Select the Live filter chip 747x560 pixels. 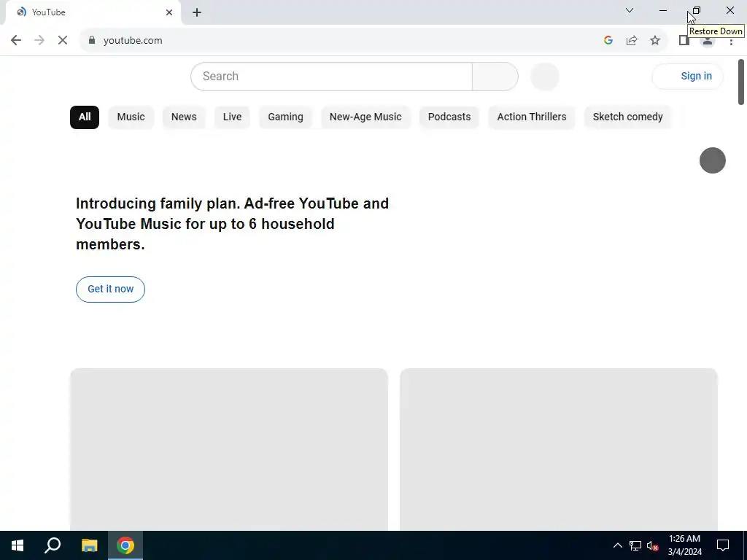click(x=232, y=117)
